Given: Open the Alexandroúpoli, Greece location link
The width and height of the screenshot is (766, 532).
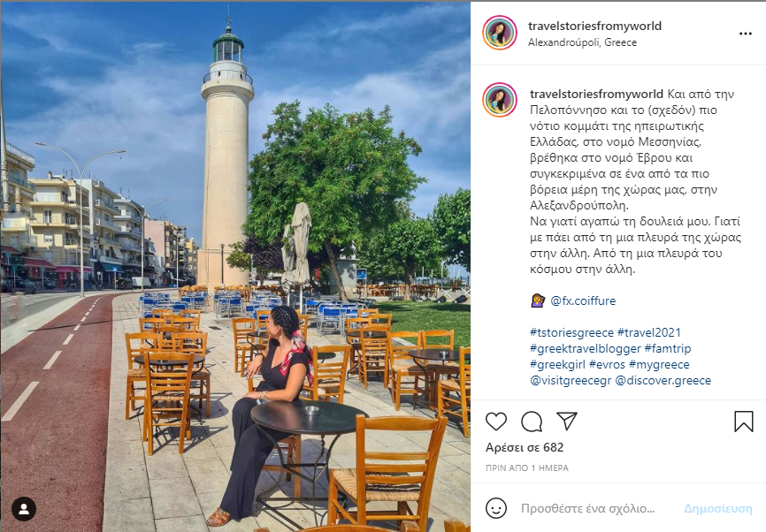Looking at the screenshot, I should coord(582,42).
